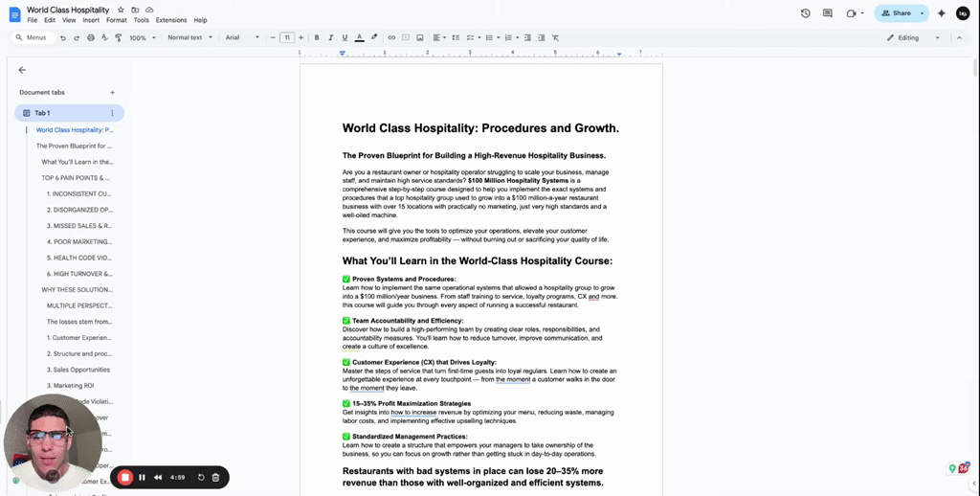The height and width of the screenshot is (496, 980).
Task: Open the Normal text style dropdown
Action: (189, 37)
